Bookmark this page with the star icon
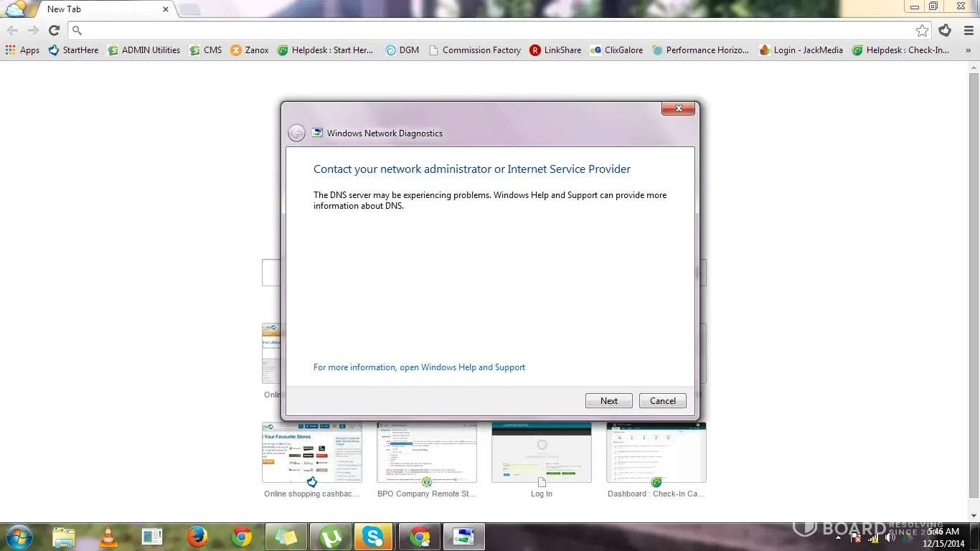 click(922, 30)
